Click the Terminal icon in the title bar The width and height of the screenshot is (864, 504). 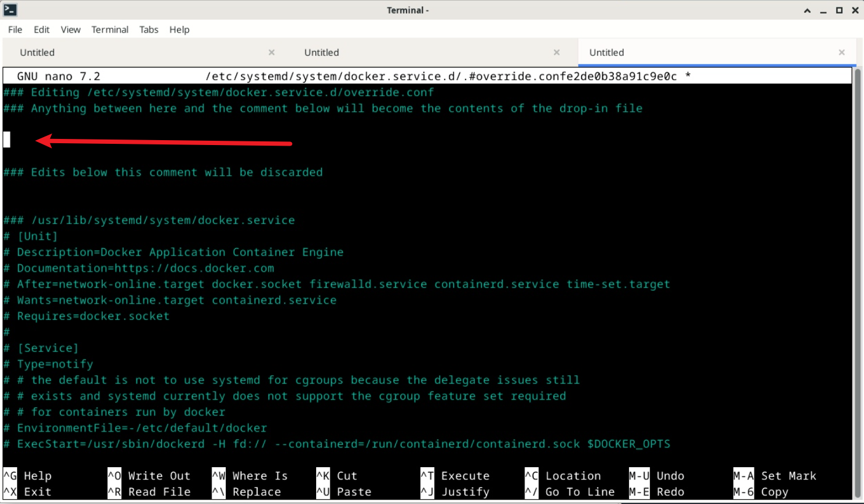pyautogui.click(x=9, y=10)
